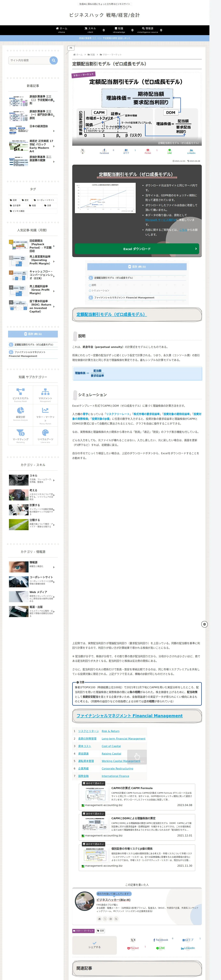The image size is (221, 980).
Task: Click the シェアする button
Action: (95, 945)
